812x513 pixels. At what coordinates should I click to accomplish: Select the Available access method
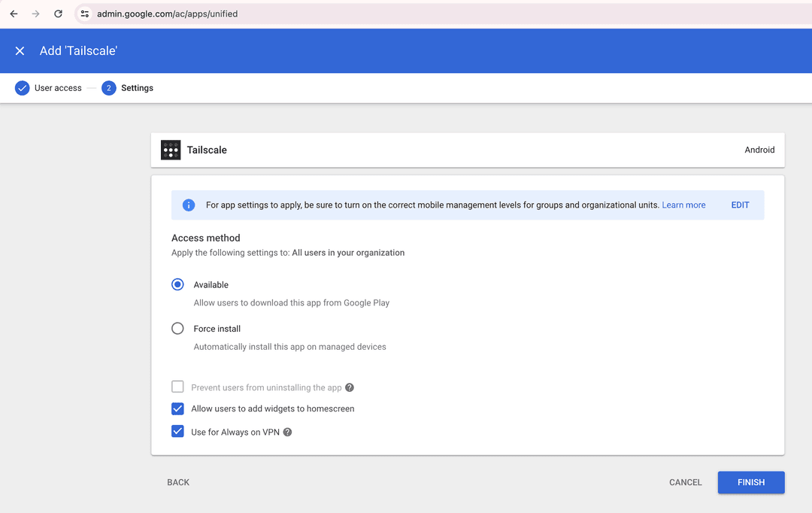pyautogui.click(x=177, y=284)
